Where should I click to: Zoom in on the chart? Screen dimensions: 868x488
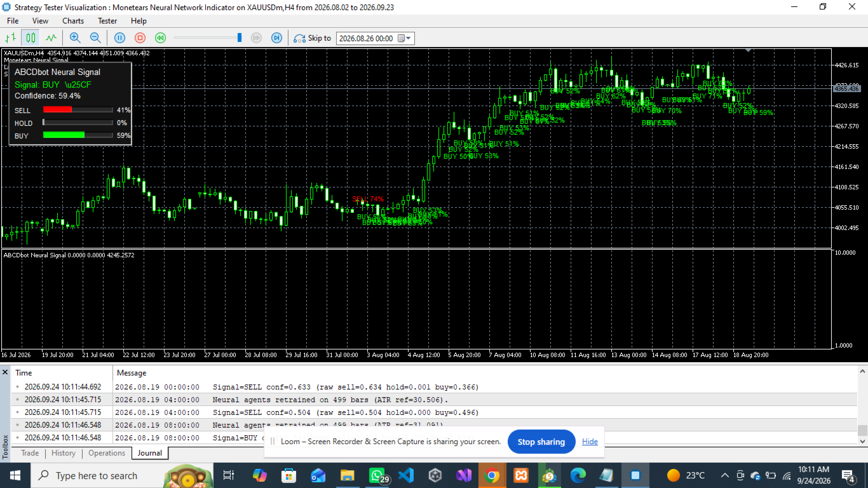(75, 38)
